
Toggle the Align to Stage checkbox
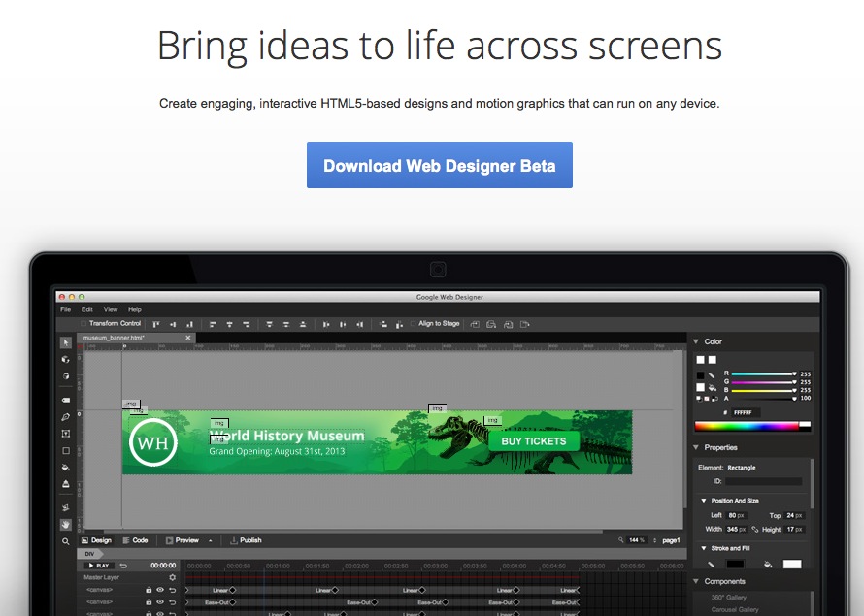click(x=413, y=324)
